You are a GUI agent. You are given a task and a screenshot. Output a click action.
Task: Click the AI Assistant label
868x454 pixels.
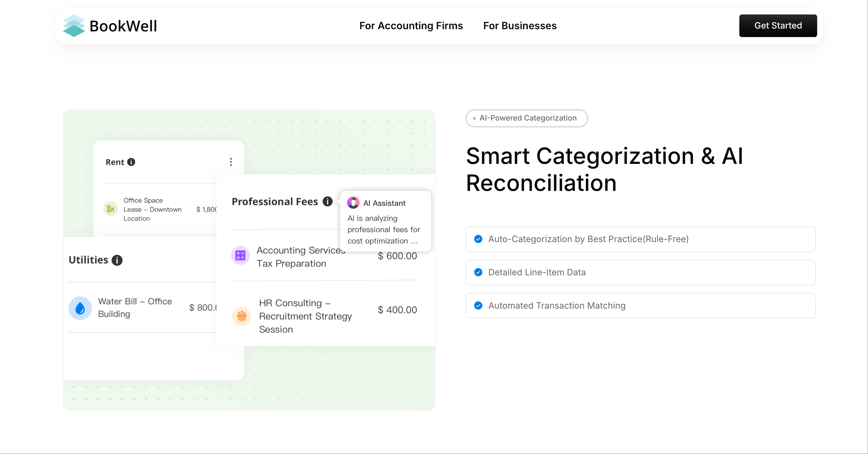(x=384, y=203)
